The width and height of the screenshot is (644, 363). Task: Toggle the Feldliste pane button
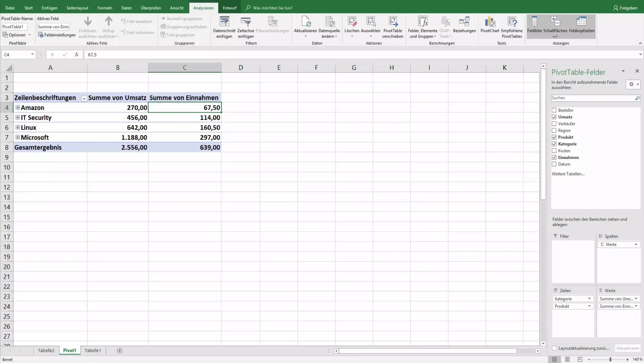(535, 26)
